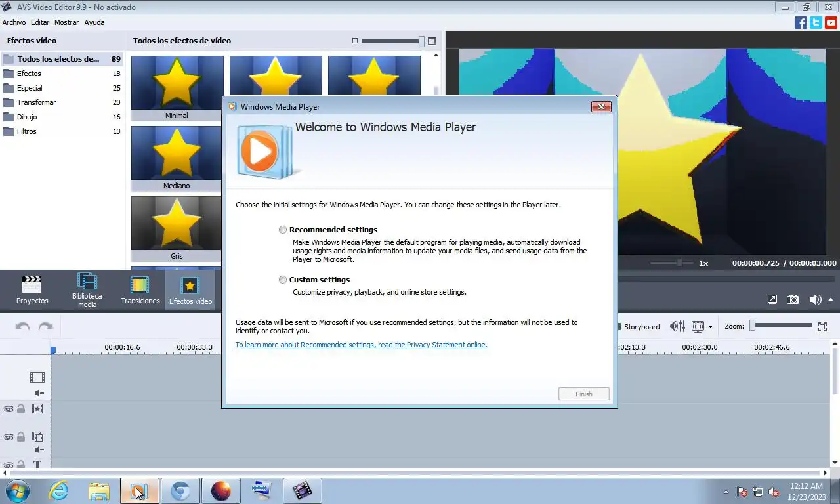The image size is (840, 504).
Task: Switch to the Transiciones panel
Action: [x=140, y=291]
